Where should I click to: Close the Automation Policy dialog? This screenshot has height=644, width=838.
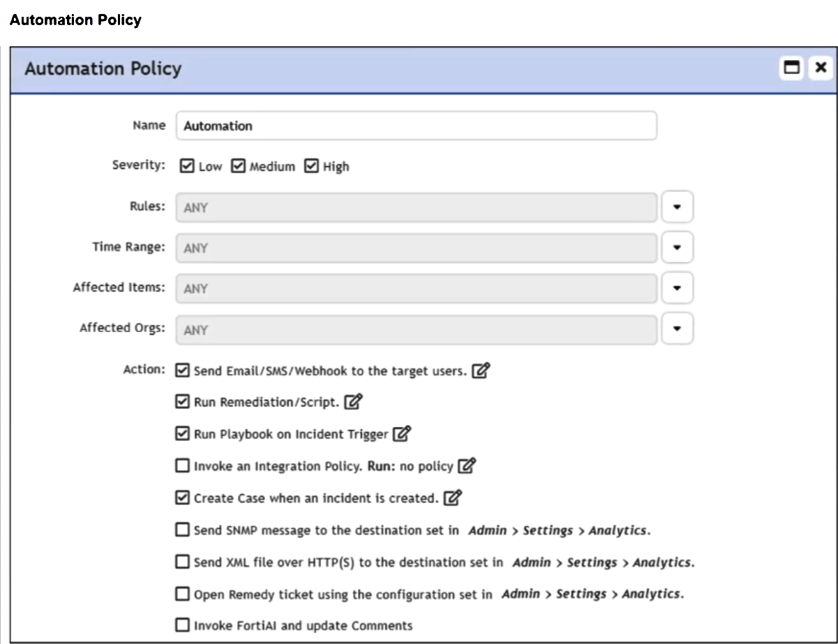[x=820, y=68]
